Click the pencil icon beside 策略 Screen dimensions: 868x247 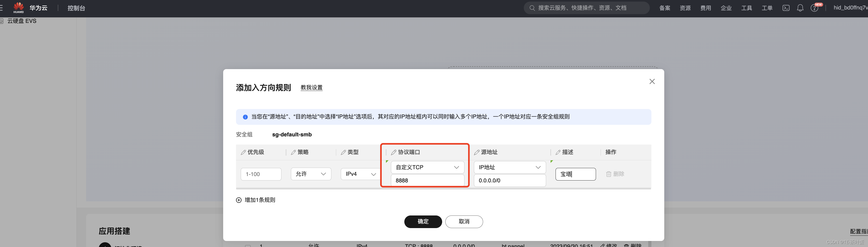294,152
